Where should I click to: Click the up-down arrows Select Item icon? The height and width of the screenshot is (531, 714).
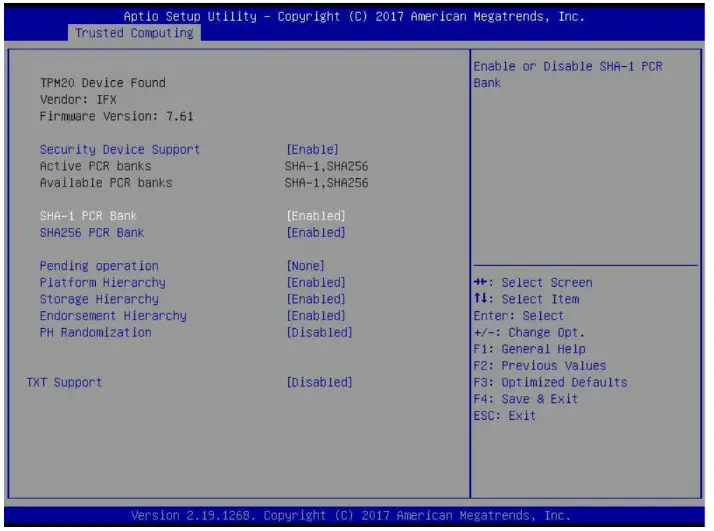click(x=480, y=299)
